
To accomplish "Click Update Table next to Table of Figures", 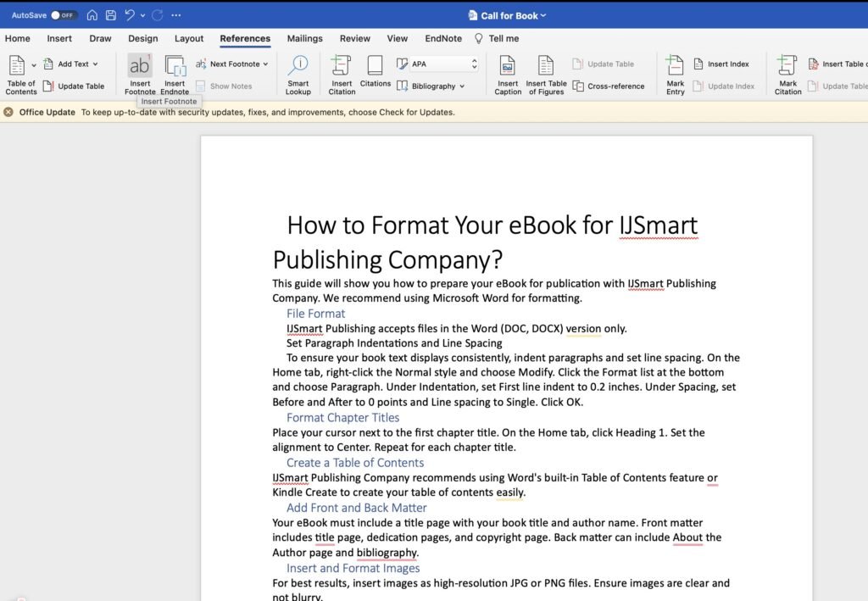I will pyautogui.click(x=604, y=64).
